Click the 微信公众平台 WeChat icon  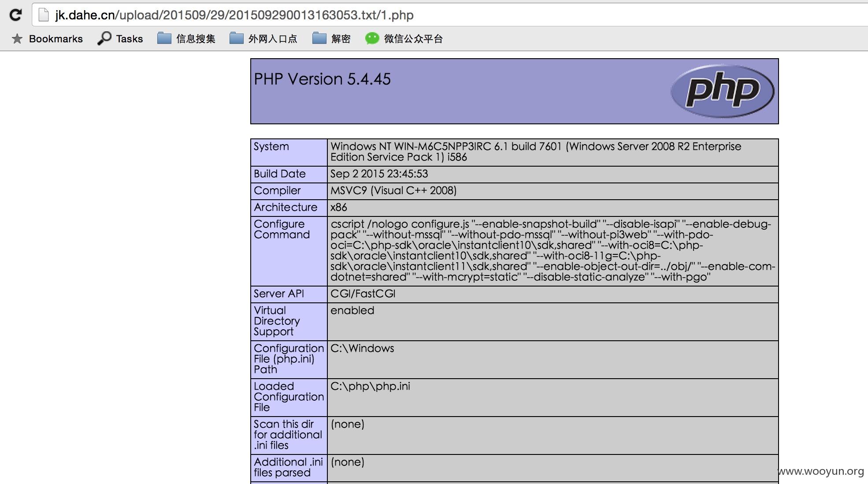click(x=372, y=38)
